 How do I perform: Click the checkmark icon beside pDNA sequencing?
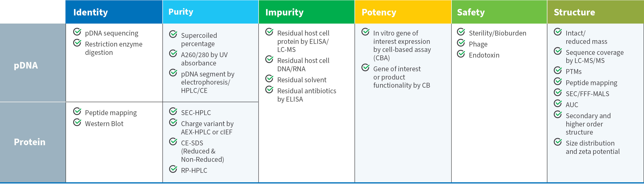point(77,32)
